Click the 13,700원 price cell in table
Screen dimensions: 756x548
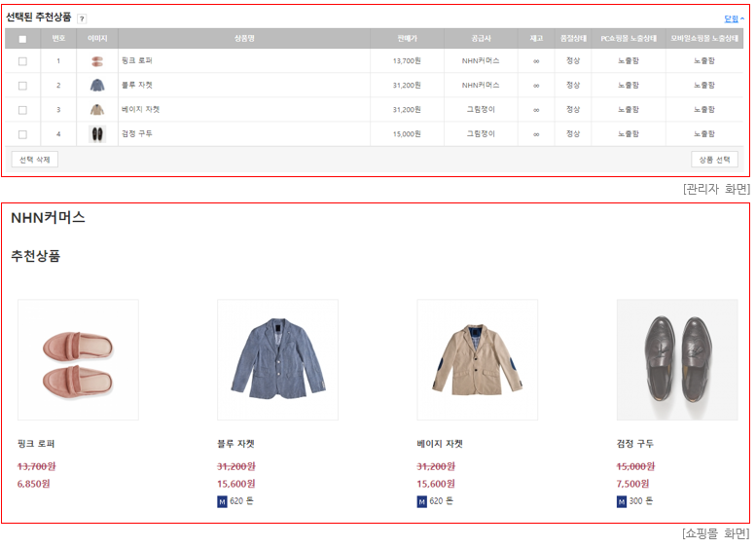407,60
